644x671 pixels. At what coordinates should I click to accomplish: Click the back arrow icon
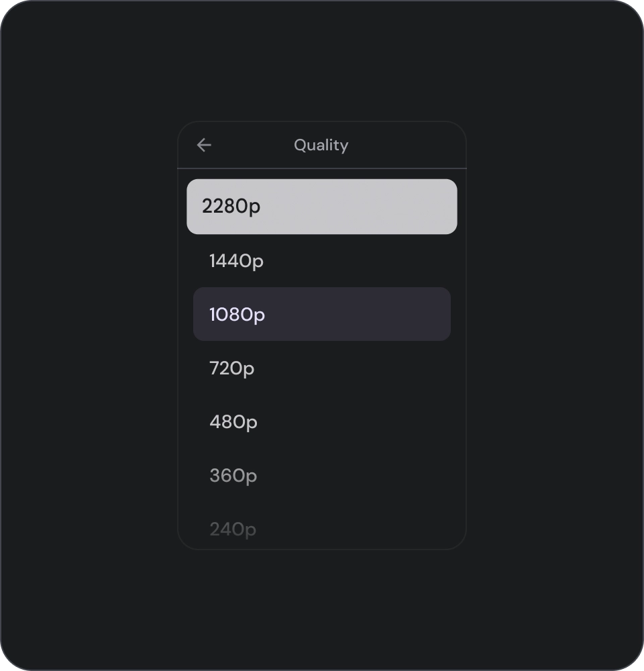coord(204,145)
